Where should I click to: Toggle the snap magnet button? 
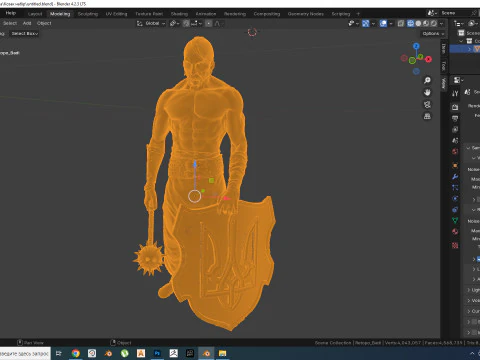point(186,23)
